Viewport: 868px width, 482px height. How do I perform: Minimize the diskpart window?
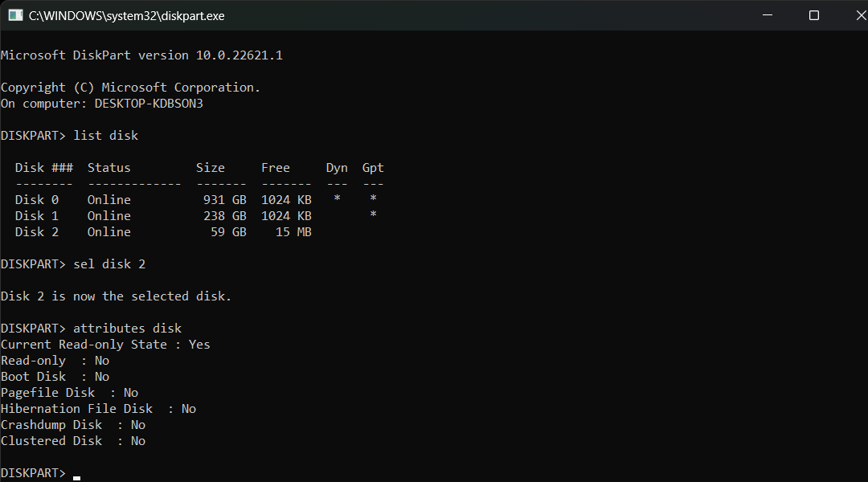pyautogui.click(x=768, y=15)
